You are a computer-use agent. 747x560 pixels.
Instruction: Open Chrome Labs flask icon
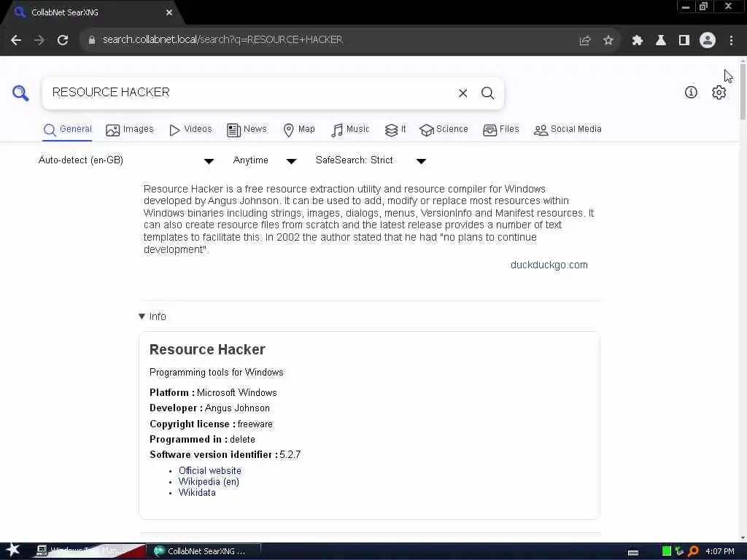661,41
